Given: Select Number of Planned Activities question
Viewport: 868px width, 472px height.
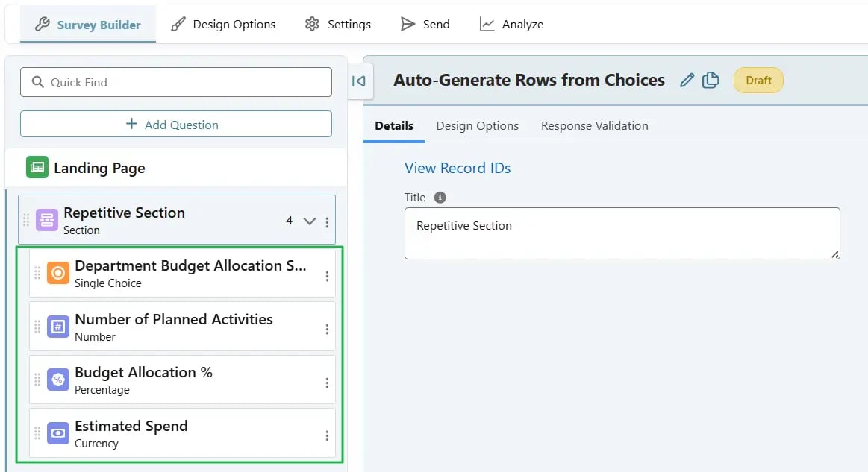Looking at the screenshot, I should pos(182,327).
